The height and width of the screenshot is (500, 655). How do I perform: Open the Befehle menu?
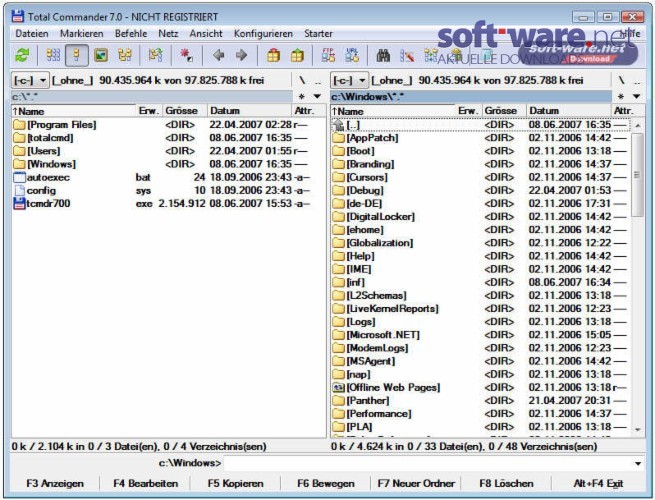coord(131,33)
